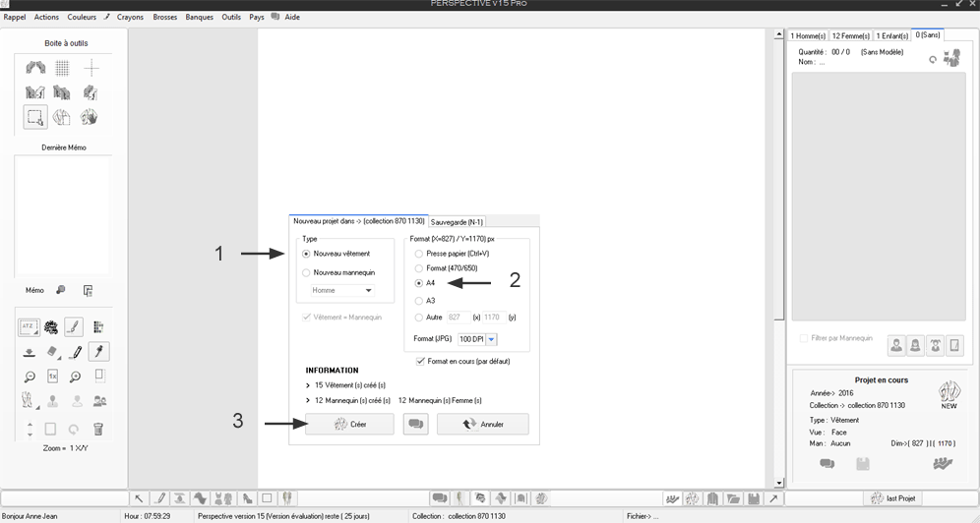Click the crosshair tool in the toolbox
Screen dimensions: 980x523
point(91,68)
